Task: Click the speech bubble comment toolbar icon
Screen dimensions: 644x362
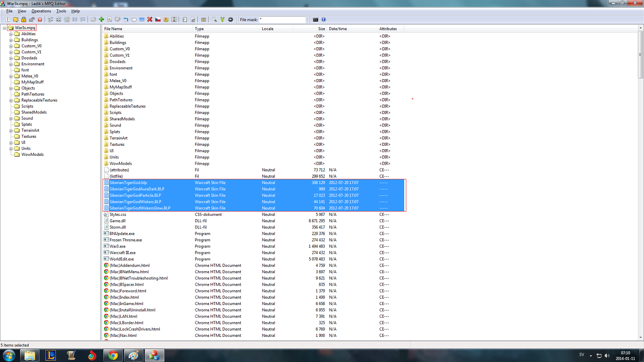Action: 117,19
